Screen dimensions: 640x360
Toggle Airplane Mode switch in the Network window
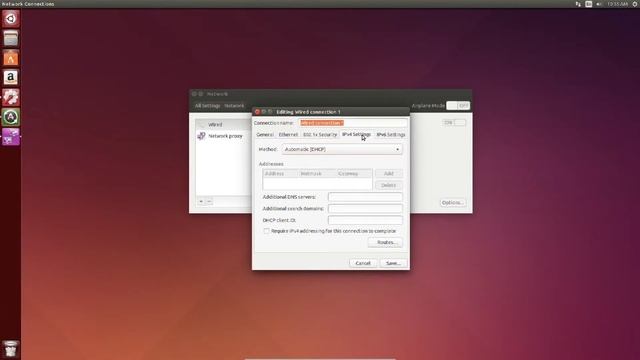coord(458,106)
